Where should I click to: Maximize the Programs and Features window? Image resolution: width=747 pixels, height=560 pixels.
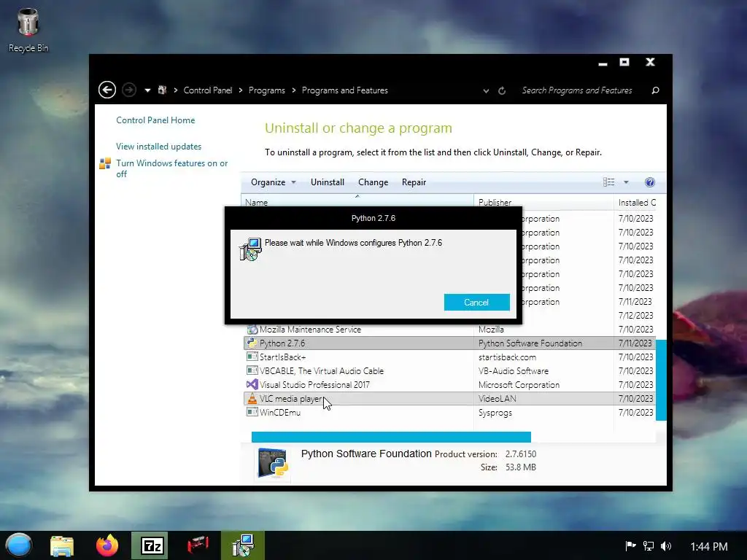[x=624, y=62]
